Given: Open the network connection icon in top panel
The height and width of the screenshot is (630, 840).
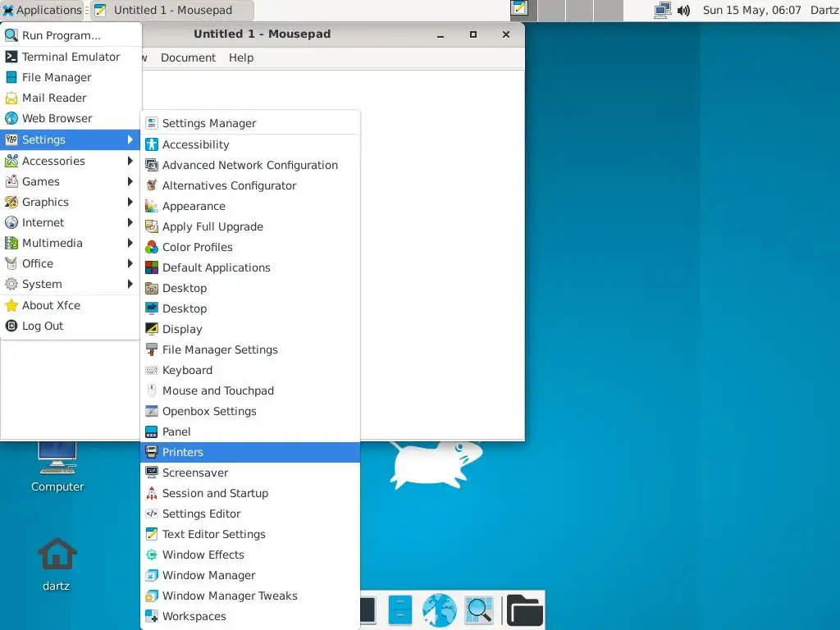Looking at the screenshot, I should [x=663, y=10].
